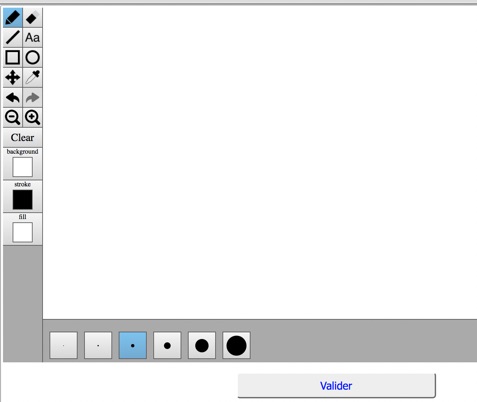Screen dimensions: 477x402
Task: Pick the Rectangle shape tool
Action: (x=13, y=57)
